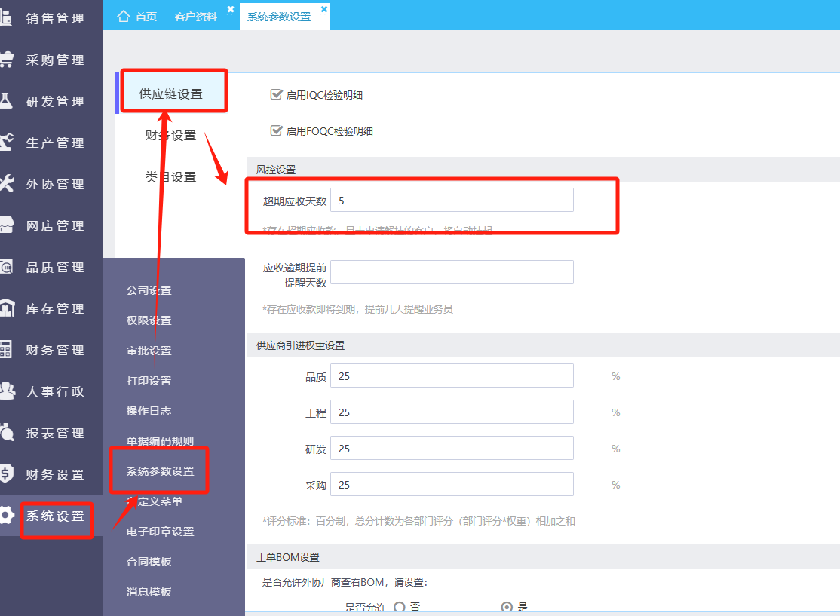The height and width of the screenshot is (616, 840).
Task: Open 单据编码规则 in the submenu
Action: [x=160, y=440]
